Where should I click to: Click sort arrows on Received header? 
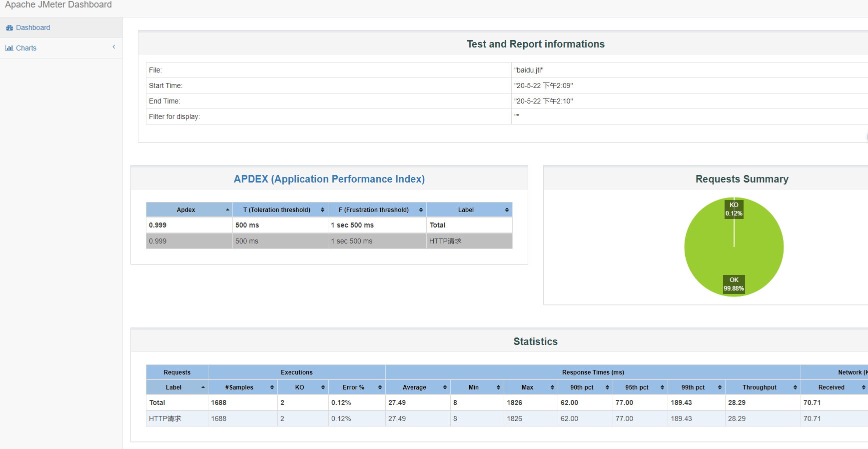click(864, 387)
